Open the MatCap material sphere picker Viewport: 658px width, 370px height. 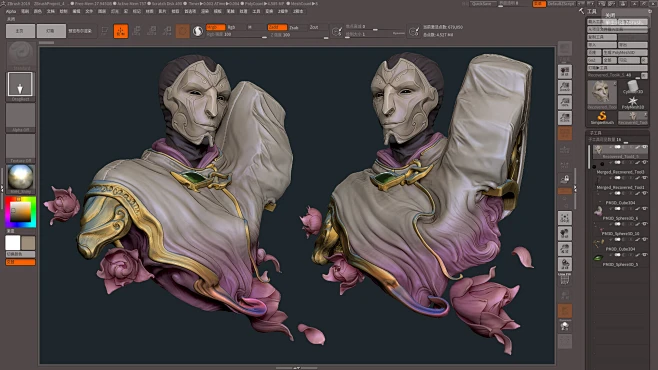[x=20, y=179]
